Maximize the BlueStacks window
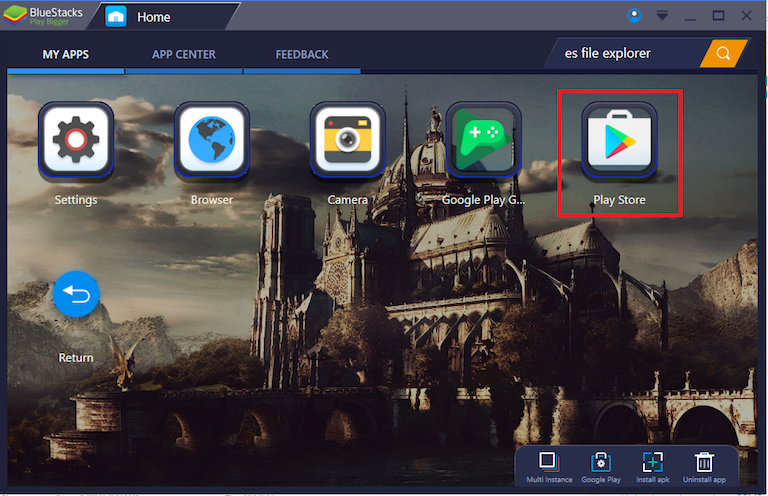This screenshot has width=768, height=496. tap(718, 16)
